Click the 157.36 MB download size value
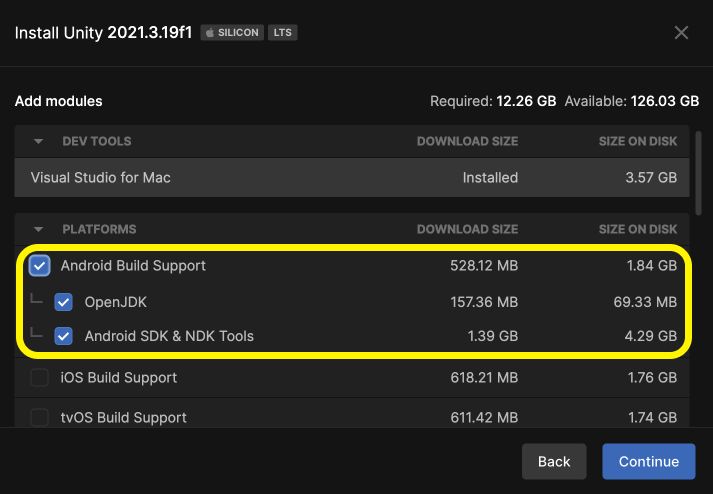 pos(484,302)
